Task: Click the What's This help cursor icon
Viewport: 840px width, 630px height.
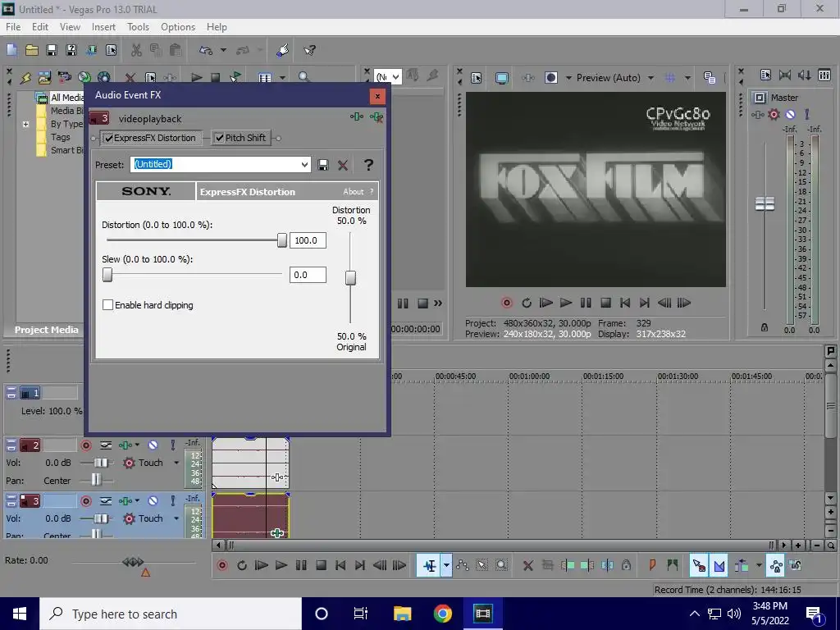Action: [309, 50]
